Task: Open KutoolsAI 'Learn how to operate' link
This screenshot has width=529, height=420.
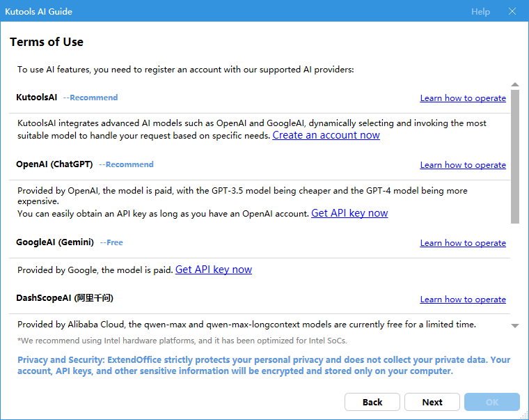Action: tap(463, 98)
